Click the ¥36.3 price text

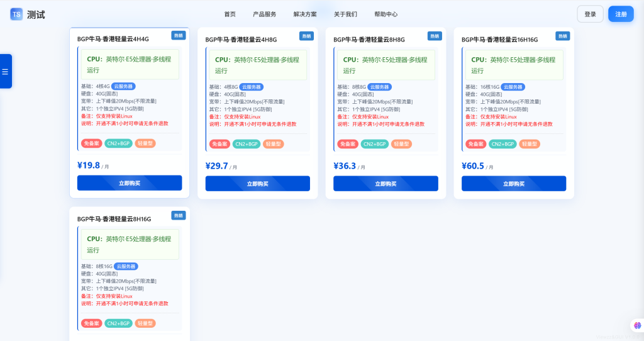pyautogui.click(x=345, y=166)
